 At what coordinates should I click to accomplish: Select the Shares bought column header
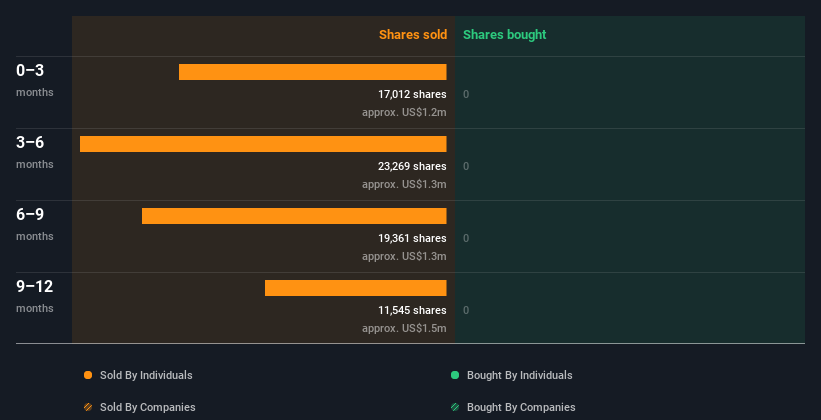click(504, 35)
